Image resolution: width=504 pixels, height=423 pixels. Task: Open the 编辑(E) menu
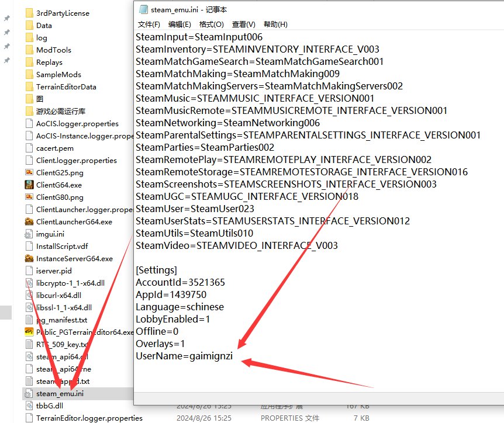pos(179,25)
